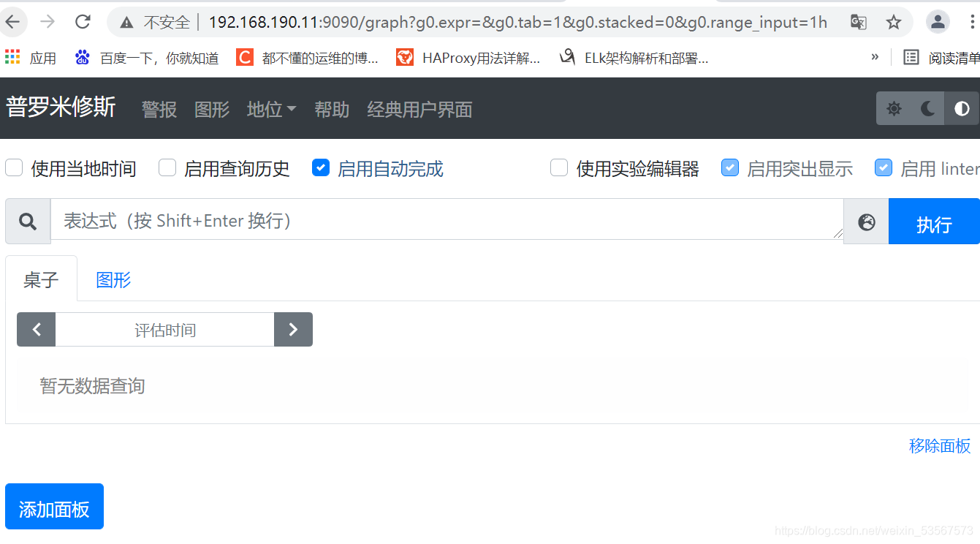Viewport: 980px width, 544px height.
Task: Bookmark this page with star icon
Action: click(x=893, y=22)
